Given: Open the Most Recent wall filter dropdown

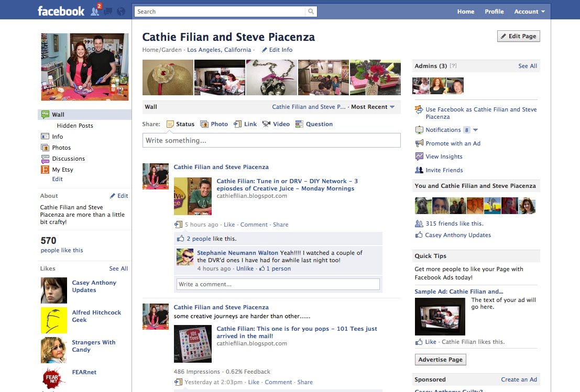Looking at the screenshot, I should tap(373, 107).
